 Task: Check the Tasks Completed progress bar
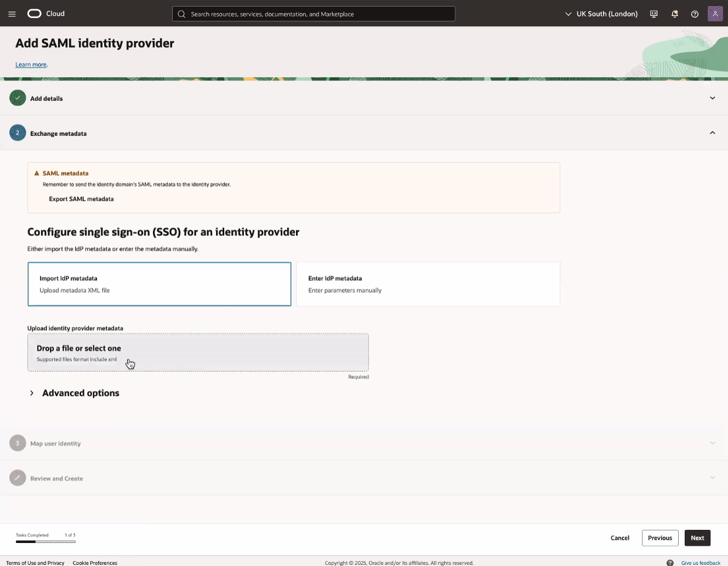pos(46,541)
